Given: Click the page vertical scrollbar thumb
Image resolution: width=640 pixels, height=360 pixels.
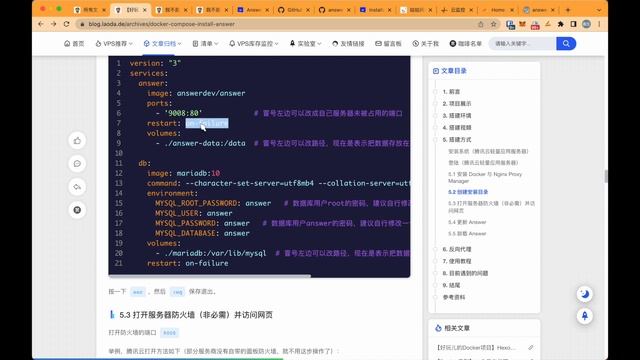Looking at the screenshot, I should click(x=606, y=176).
